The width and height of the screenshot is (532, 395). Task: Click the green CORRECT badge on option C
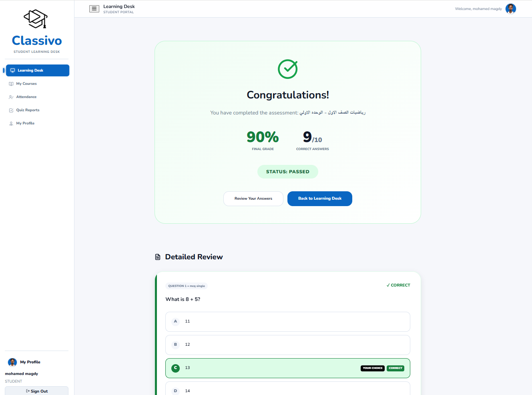point(395,368)
